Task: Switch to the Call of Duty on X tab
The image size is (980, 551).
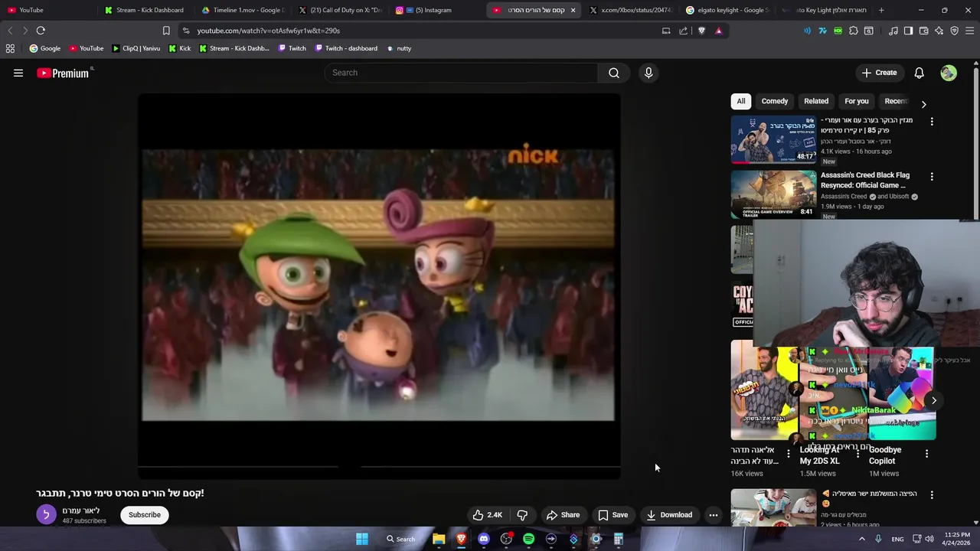Action: [x=341, y=10]
